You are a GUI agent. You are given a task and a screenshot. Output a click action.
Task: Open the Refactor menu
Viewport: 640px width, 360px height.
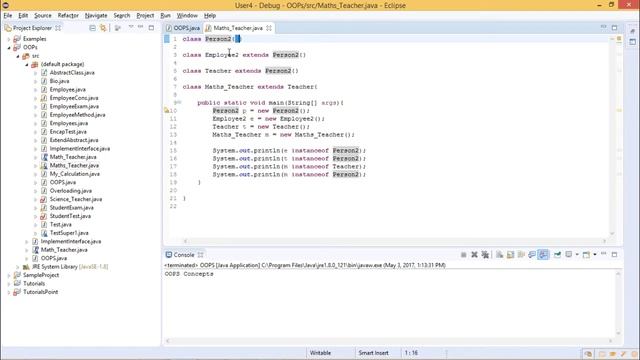click(68, 16)
